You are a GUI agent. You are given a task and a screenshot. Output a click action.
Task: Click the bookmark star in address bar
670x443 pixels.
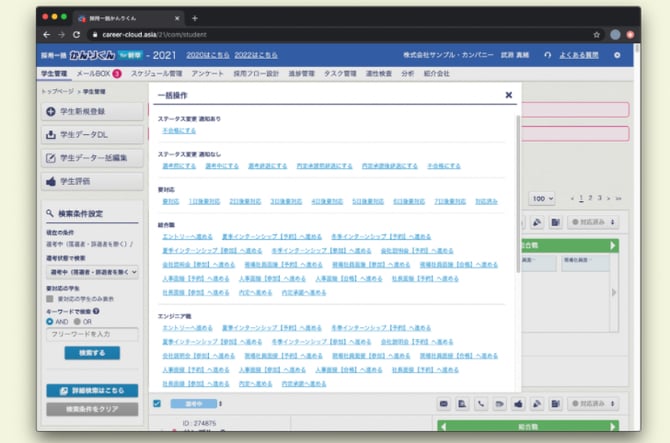[x=596, y=34]
